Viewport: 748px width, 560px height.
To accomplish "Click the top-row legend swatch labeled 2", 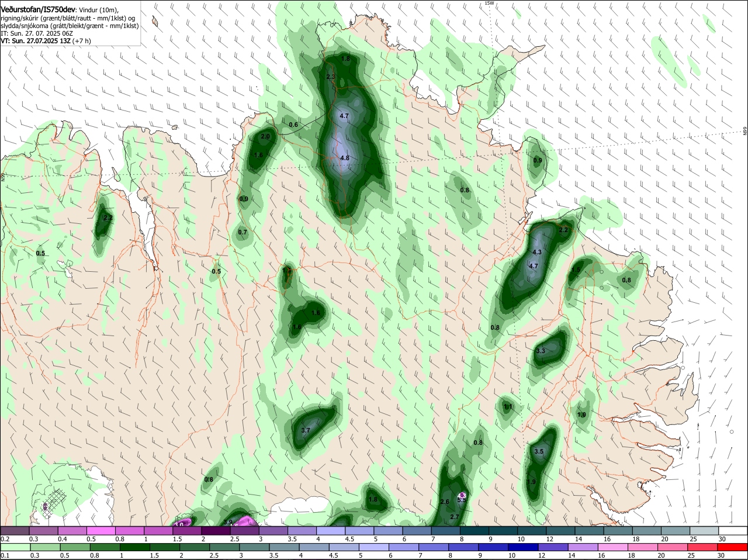I will coord(216,531).
